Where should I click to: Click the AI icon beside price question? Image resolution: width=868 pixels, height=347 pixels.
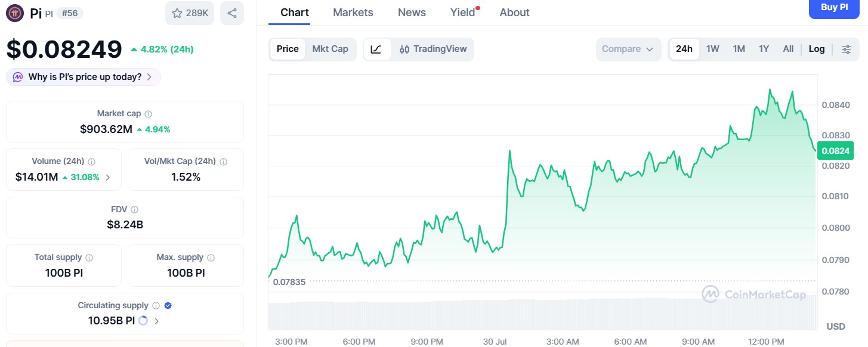click(18, 77)
